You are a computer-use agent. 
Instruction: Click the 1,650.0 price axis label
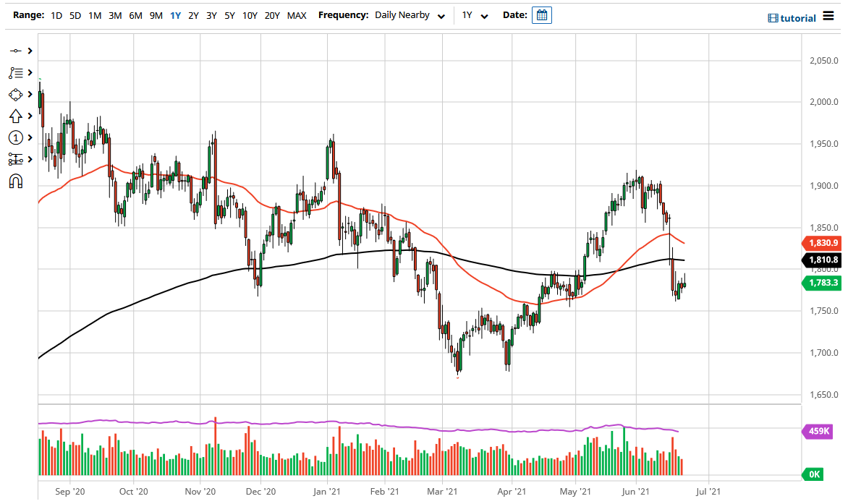[823, 395]
